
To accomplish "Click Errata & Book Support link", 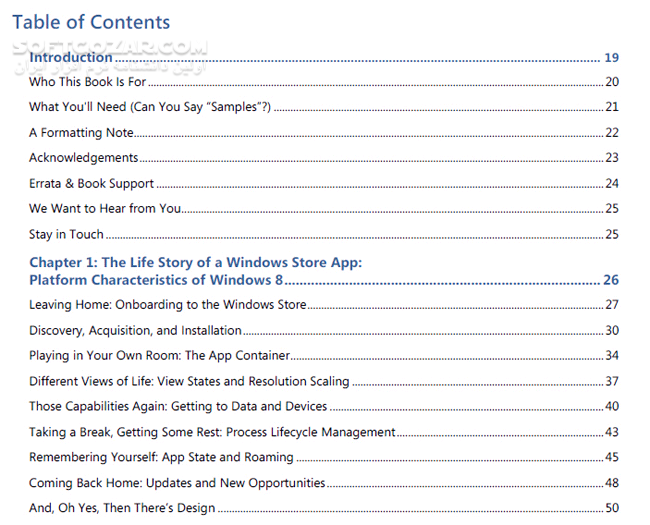I will pyautogui.click(x=91, y=184).
